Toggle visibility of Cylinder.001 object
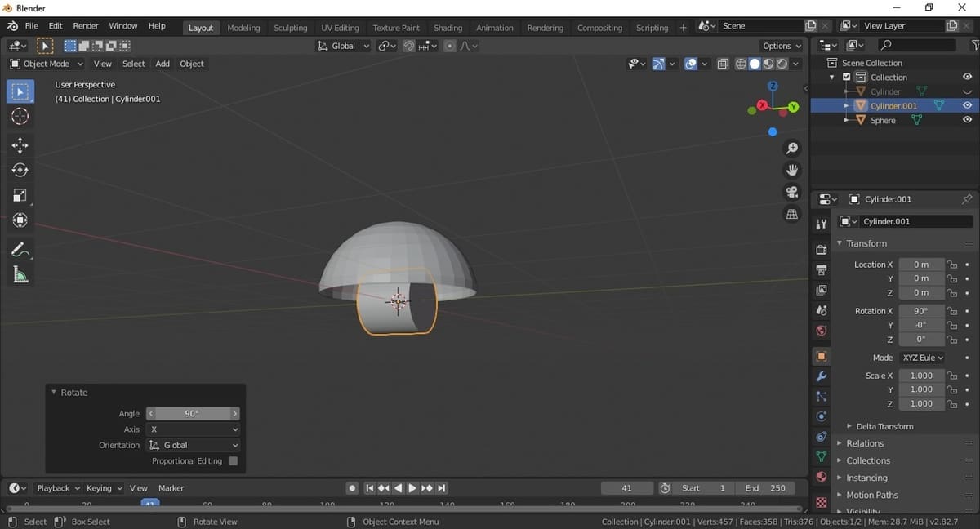The image size is (980, 529). click(x=967, y=105)
